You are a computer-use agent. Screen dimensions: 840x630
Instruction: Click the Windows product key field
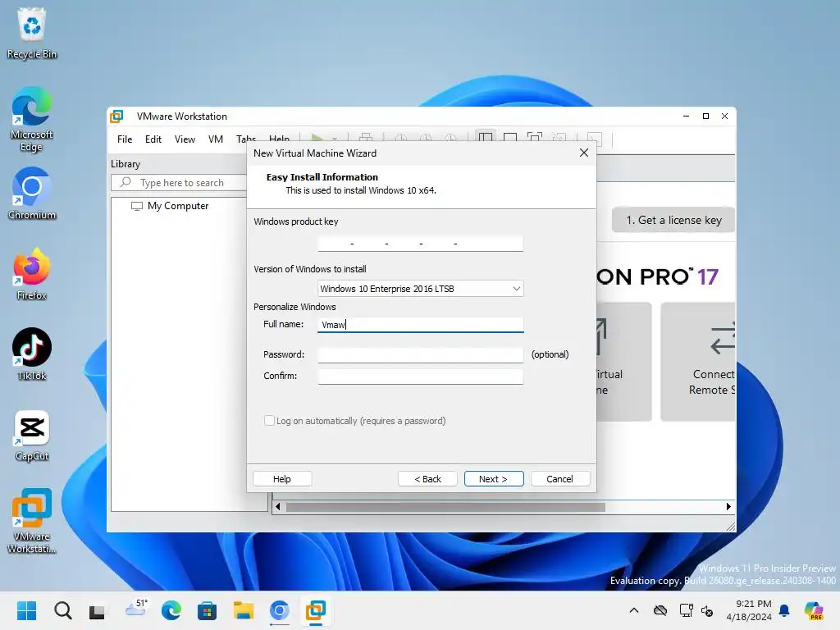[x=421, y=243]
